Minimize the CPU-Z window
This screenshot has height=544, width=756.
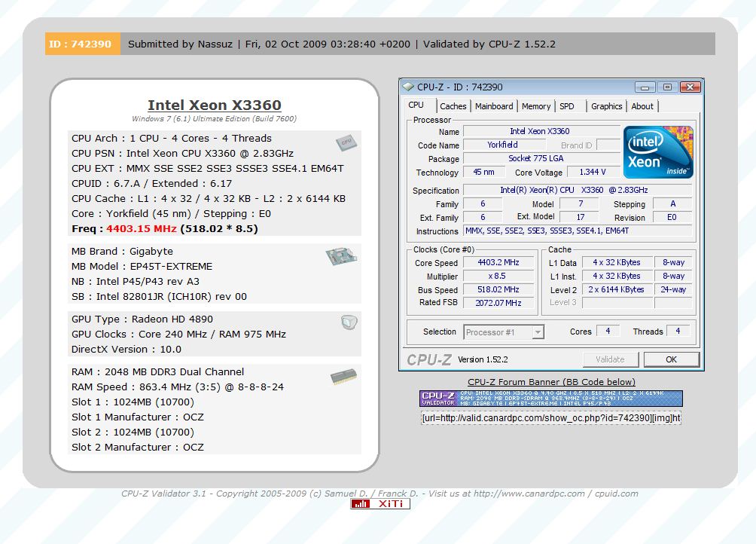coord(645,87)
